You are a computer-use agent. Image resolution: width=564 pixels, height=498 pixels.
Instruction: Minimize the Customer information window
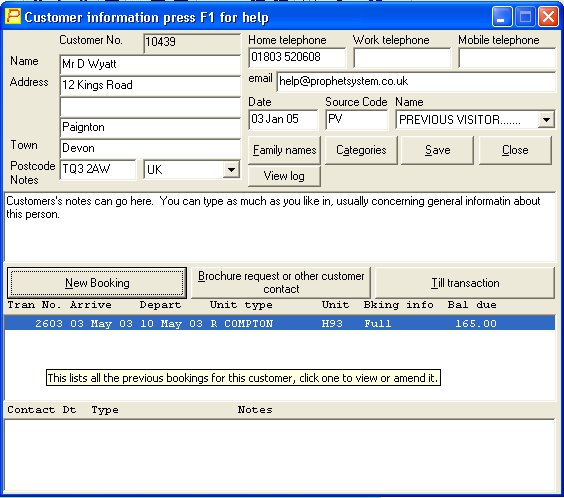click(x=502, y=17)
